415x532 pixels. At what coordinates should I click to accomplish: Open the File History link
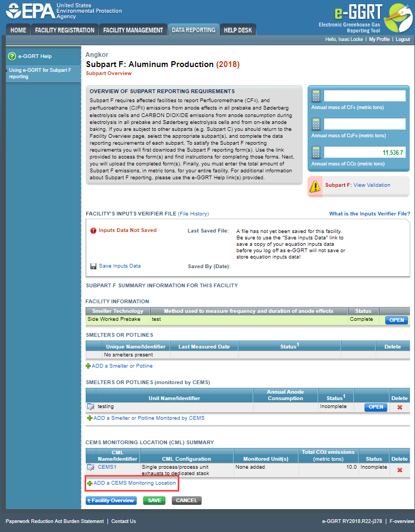click(194, 214)
